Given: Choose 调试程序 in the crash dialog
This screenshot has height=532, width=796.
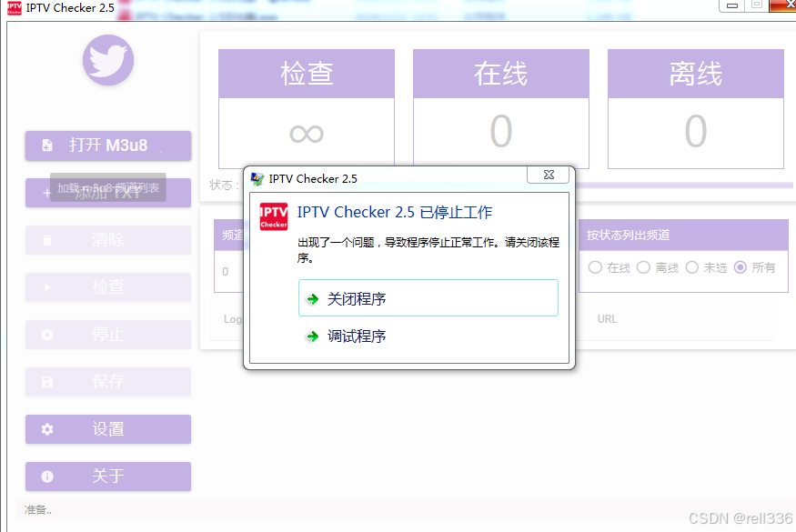Looking at the screenshot, I should (428, 336).
